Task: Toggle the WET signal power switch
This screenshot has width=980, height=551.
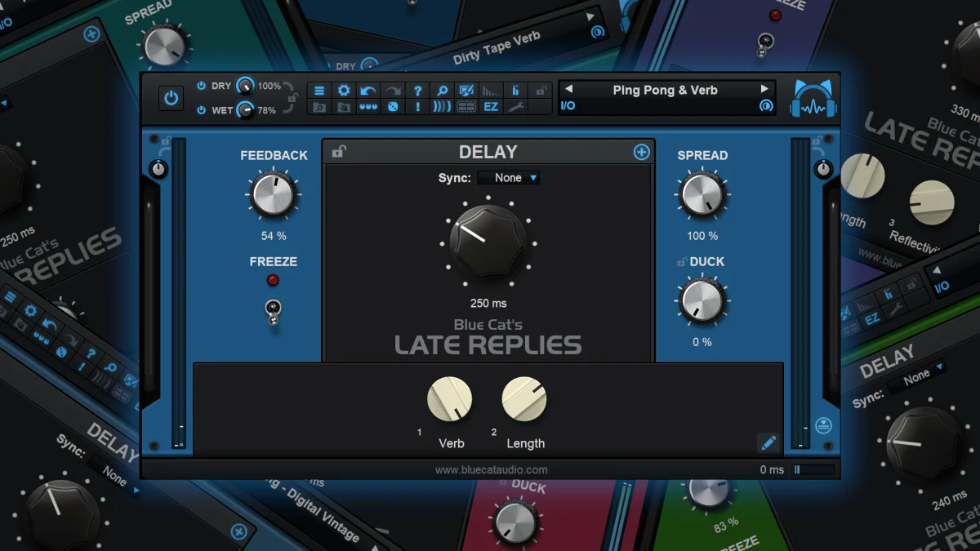Action: coord(201,110)
